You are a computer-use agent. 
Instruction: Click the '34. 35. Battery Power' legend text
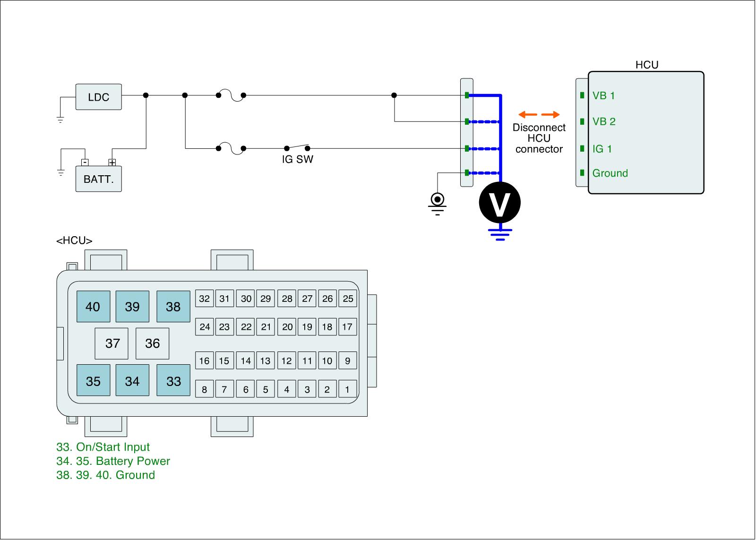click(113, 461)
